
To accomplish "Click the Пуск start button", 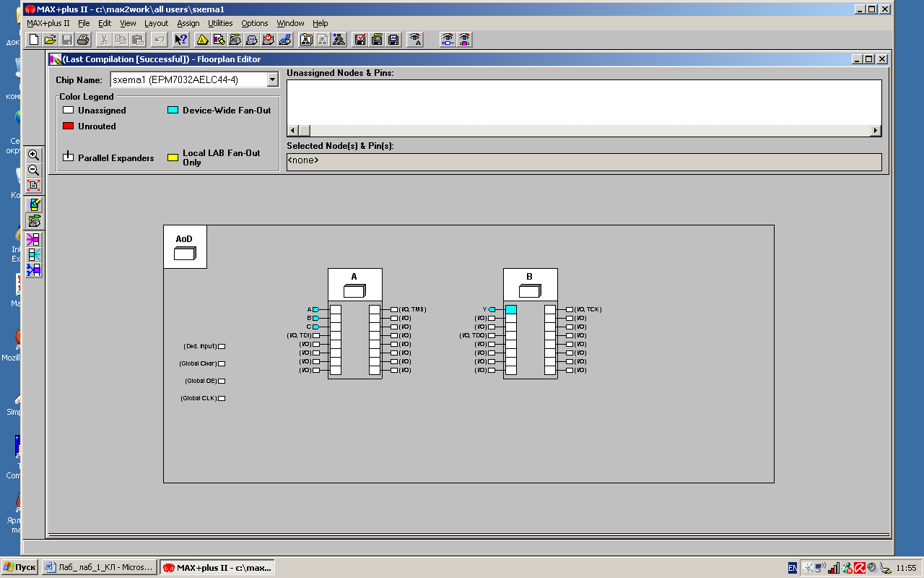I will (x=19, y=567).
